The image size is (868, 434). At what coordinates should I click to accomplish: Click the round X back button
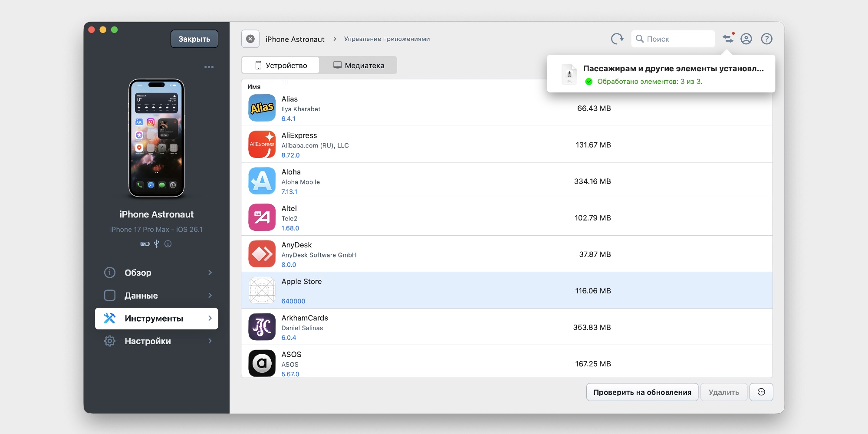(x=250, y=39)
